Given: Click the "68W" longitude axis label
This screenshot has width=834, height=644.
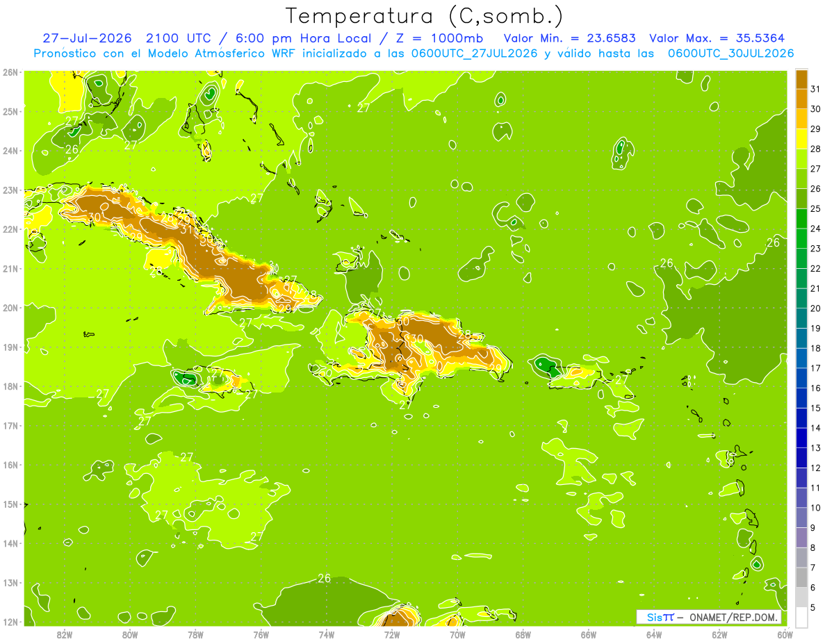Looking at the screenshot, I should (x=523, y=634).
